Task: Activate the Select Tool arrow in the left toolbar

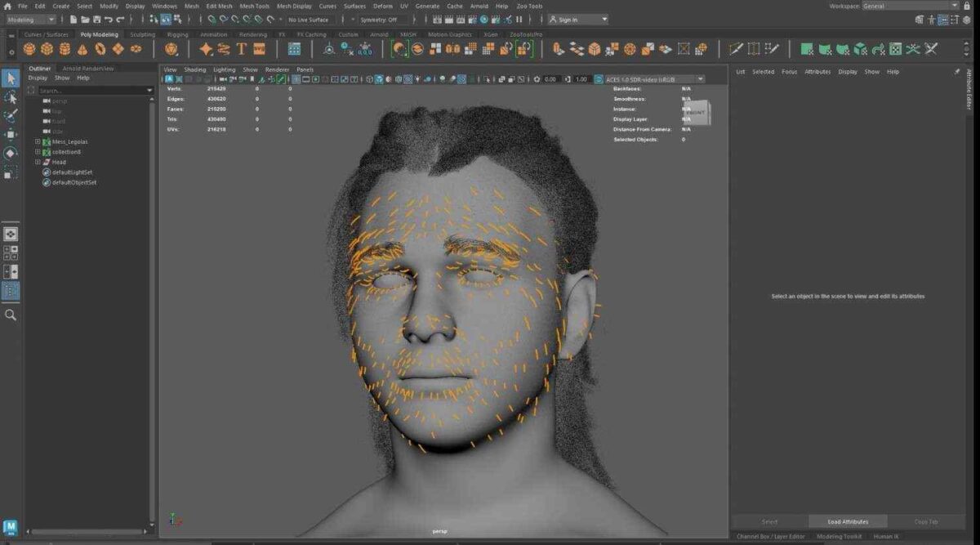Action: coord(11,78)
